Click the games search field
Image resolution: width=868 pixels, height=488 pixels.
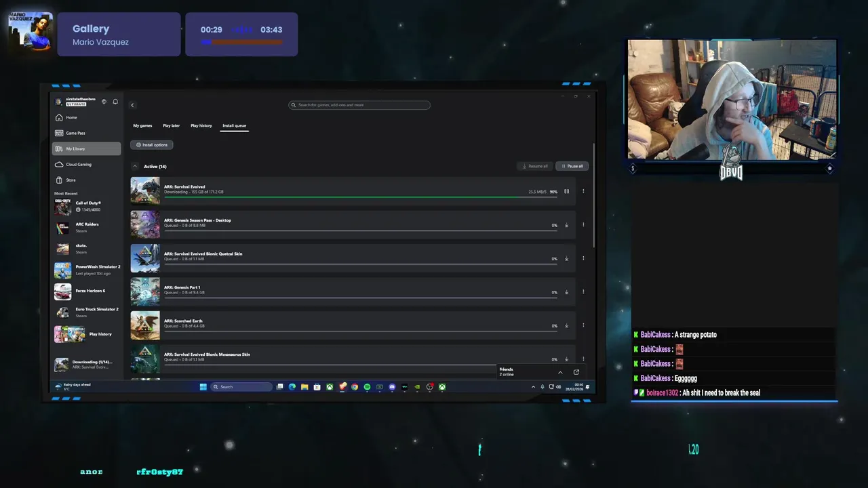point(359,105)
